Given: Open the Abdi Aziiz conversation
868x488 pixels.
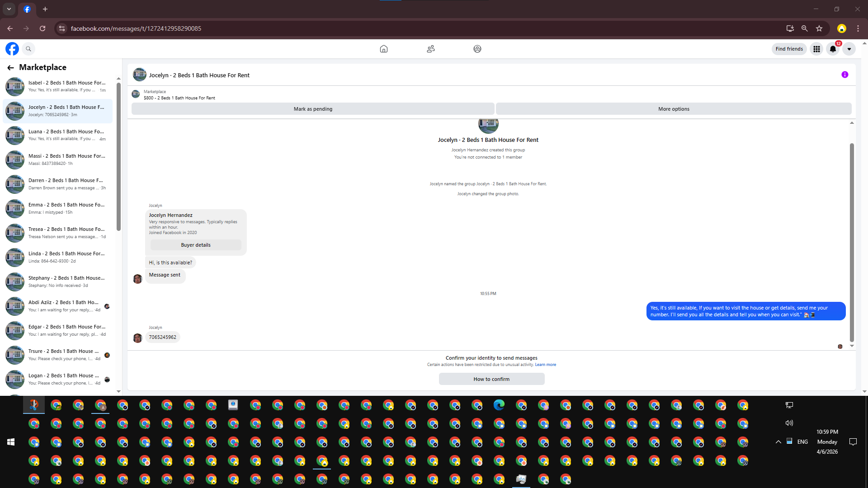Looking at the screenshot, I should (x=58, y=306).
